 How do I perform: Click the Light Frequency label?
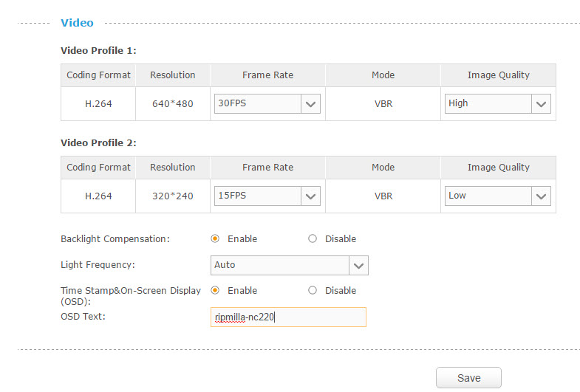(98, 264)
